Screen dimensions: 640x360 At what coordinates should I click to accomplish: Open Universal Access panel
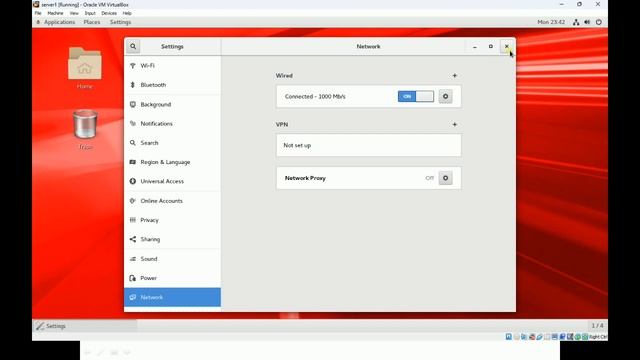pos(172,181)
